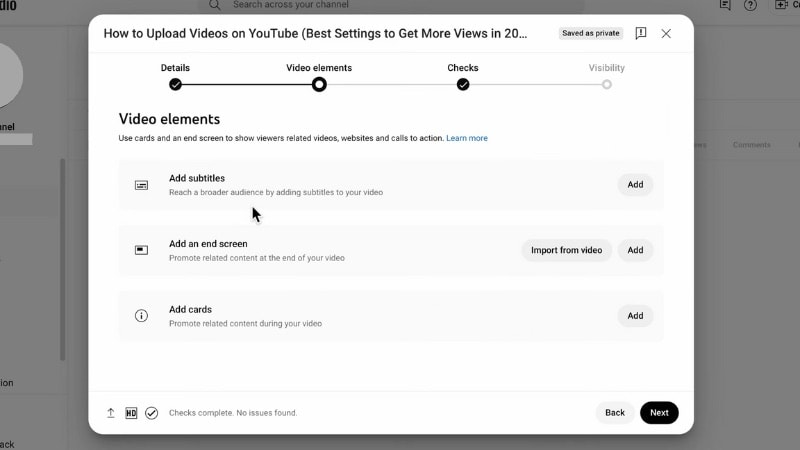The height and width of the screenshot is (450, 800).
Task: Open the send feedback icon
Action: click(x=641, y=34)
